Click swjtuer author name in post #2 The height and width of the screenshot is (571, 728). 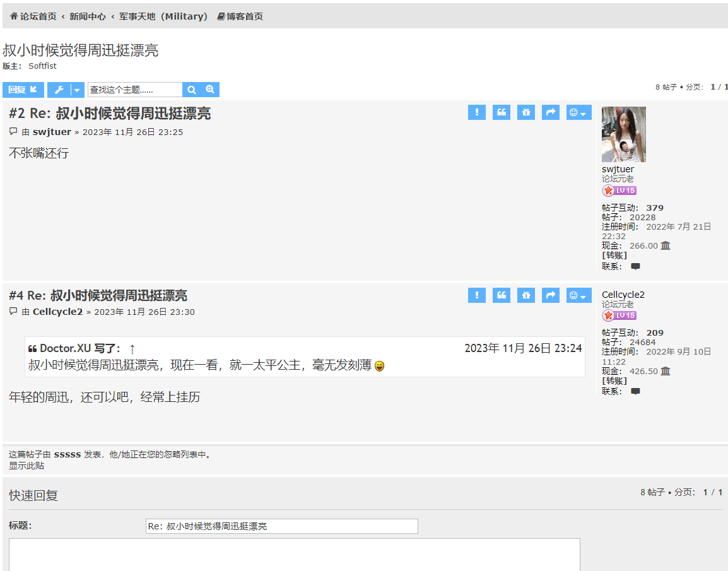[x=52, y=132]
